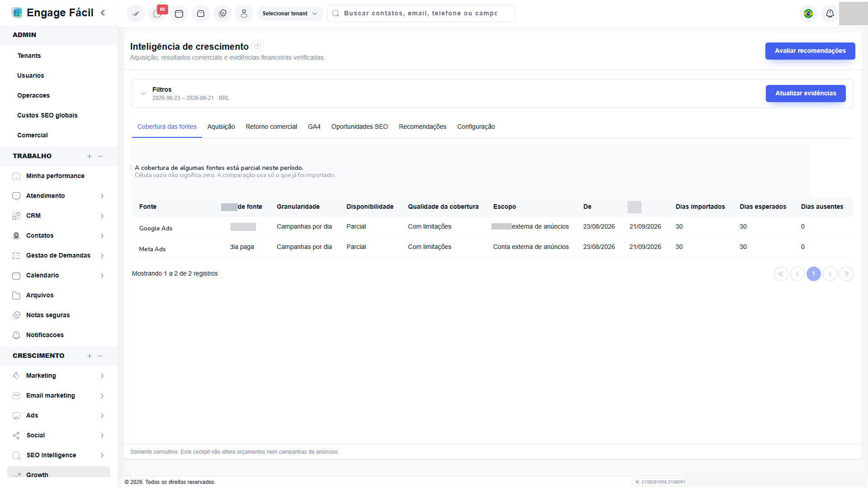Open the Configuração tab
The height and width of the screenshot is (488, 868).
[476, 127]
